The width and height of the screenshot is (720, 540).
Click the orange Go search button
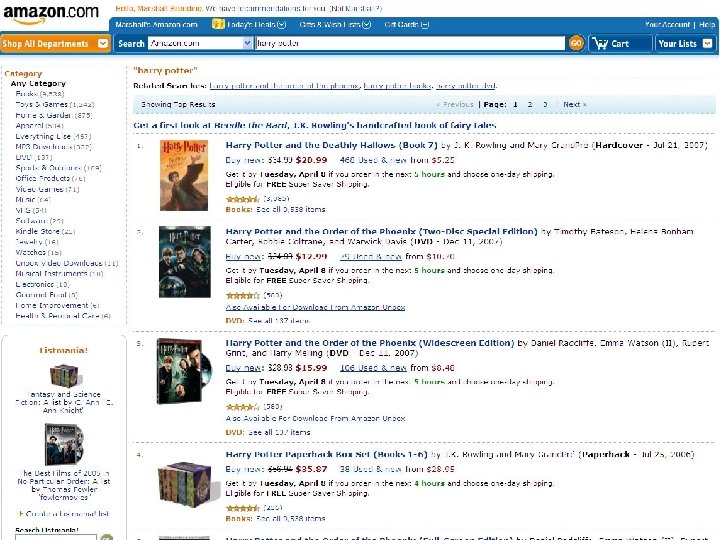(575, 44)
